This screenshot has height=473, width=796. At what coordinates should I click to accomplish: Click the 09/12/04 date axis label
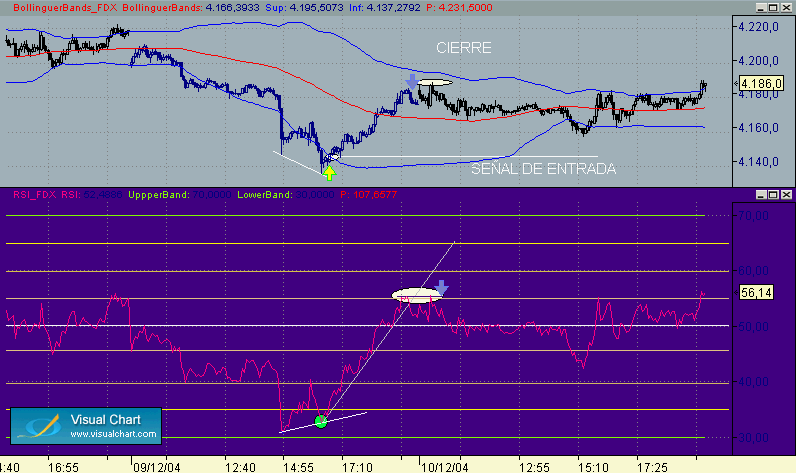click(x=156, y=467)
